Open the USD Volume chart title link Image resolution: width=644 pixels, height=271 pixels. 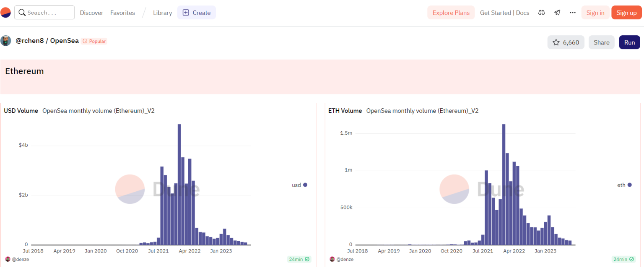point(21,111)
